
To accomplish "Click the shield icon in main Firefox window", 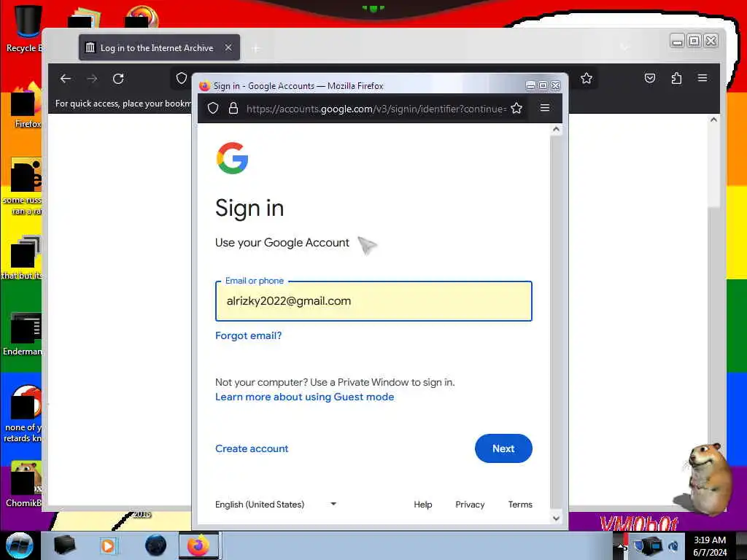I will coord(182,78).
